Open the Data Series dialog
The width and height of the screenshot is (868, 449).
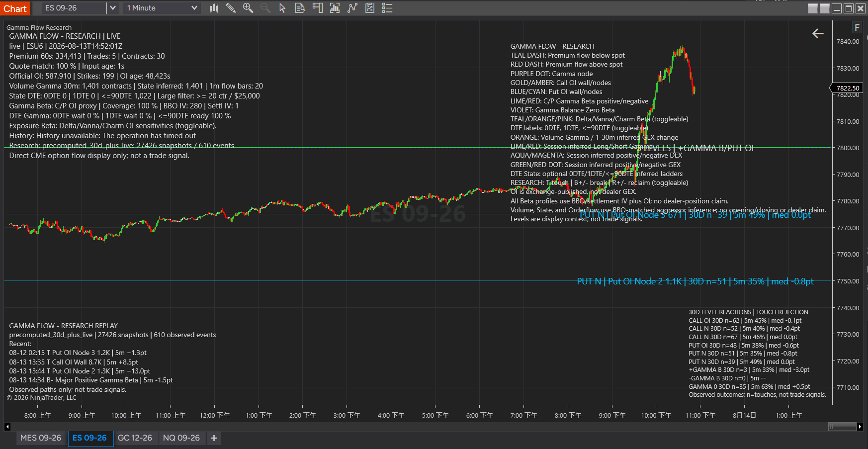tap(335, 8)
